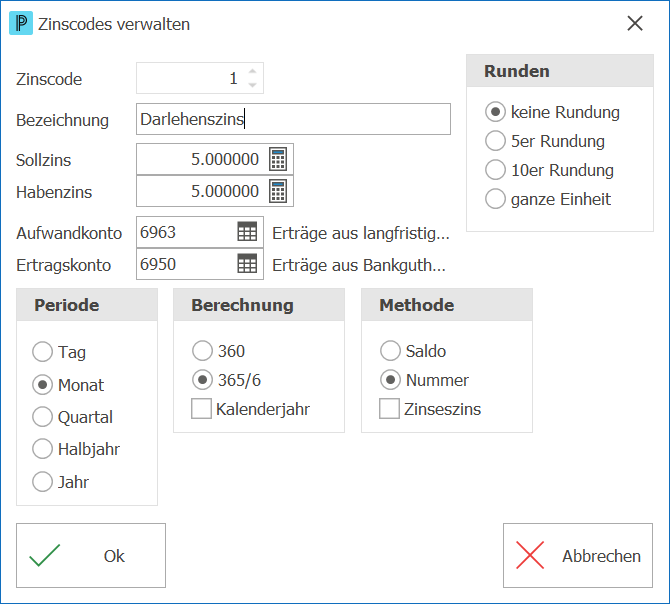This screenshot has height=604, width=670.
Task: Confirm with the Ok button
Action: coord(91,555)
